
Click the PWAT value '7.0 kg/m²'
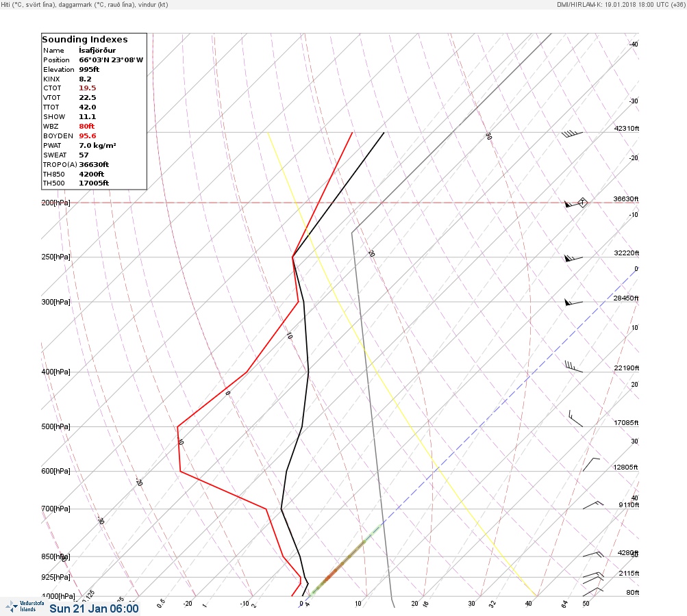pyautogui.click(x=97, y=145)
